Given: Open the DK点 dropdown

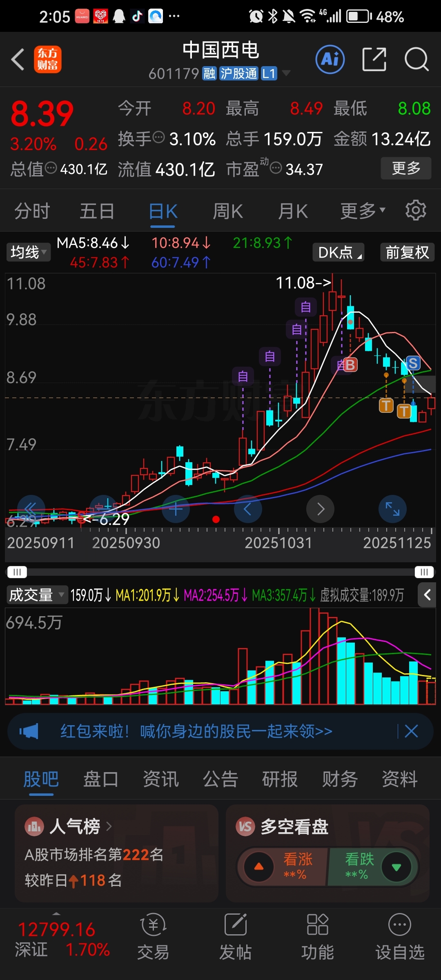Looking at the screenshot, I should [339, 252].
